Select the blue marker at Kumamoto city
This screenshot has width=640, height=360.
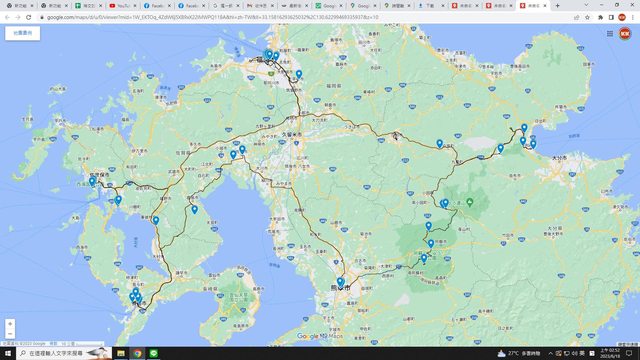(340, 281)
